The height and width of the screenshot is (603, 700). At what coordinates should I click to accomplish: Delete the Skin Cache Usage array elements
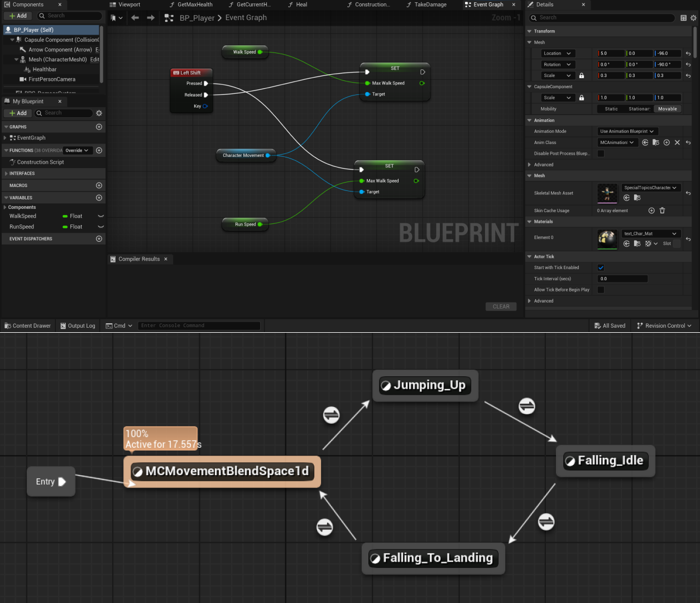pos(662,210)
